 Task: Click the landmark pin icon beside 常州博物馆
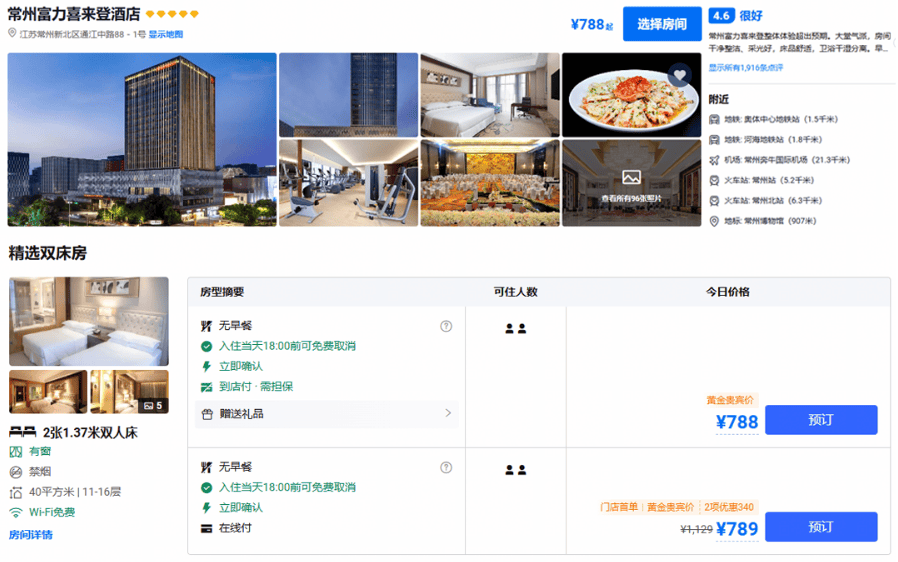point(714,221)
